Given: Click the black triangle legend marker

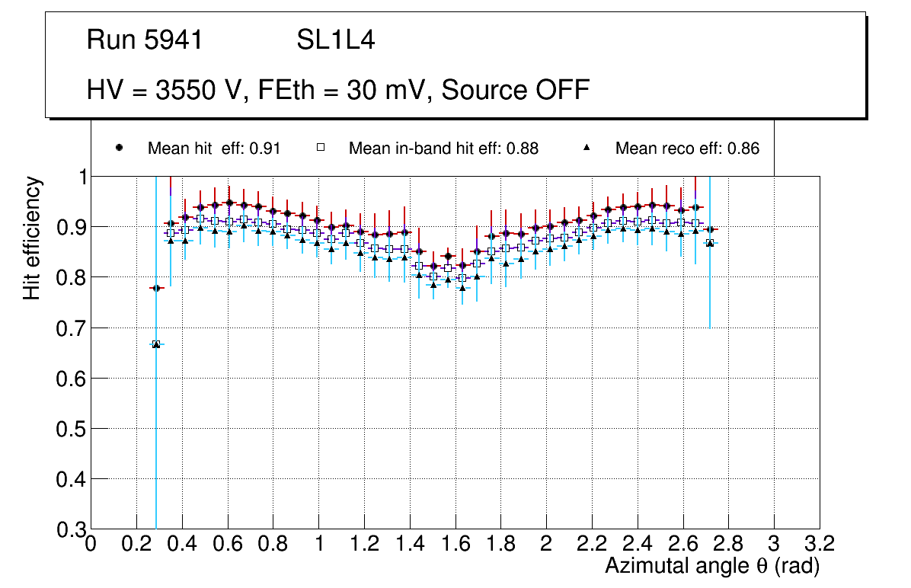Looking at the screenshot, I should coord(587,149).
